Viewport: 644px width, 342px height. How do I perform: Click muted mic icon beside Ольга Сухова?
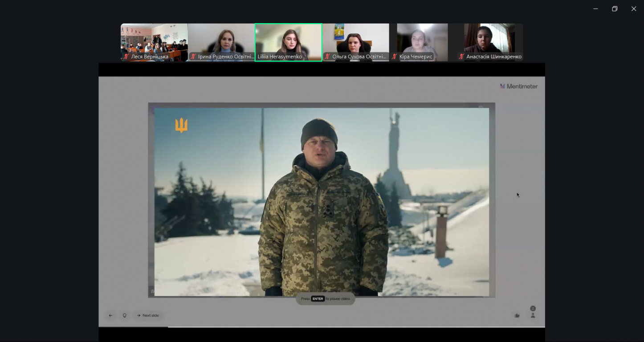pos(328,57)
